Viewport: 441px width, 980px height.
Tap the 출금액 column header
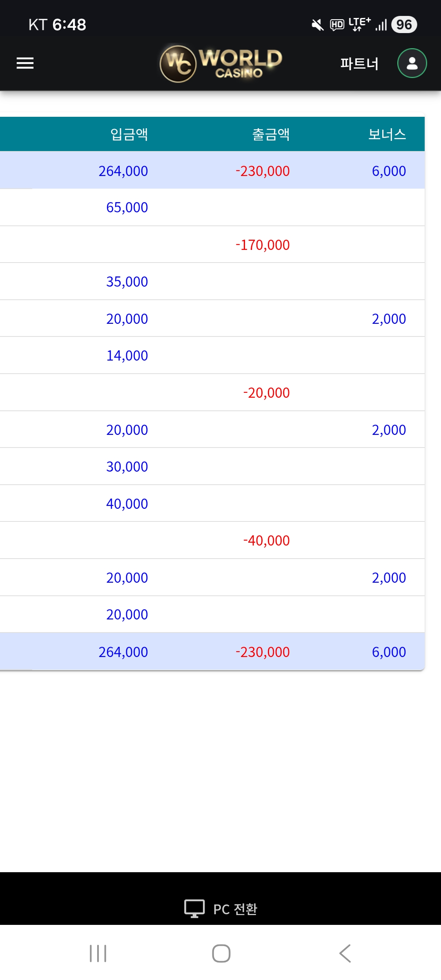271,134
